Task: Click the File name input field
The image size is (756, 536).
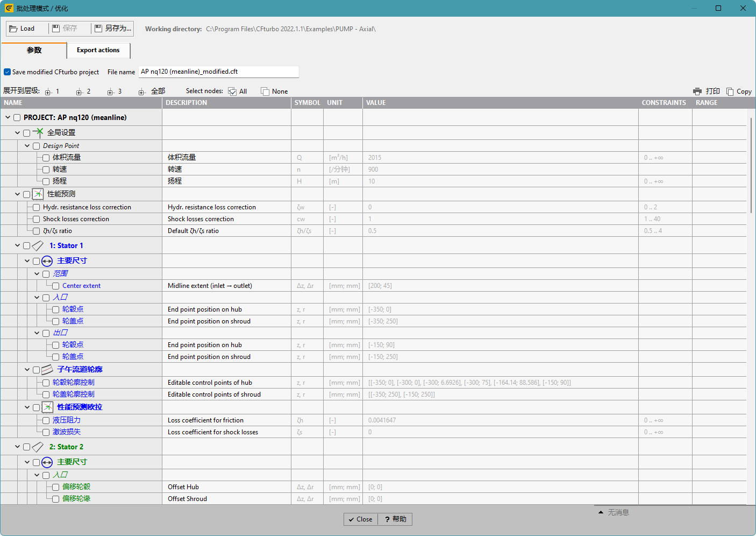Action: 218,72
